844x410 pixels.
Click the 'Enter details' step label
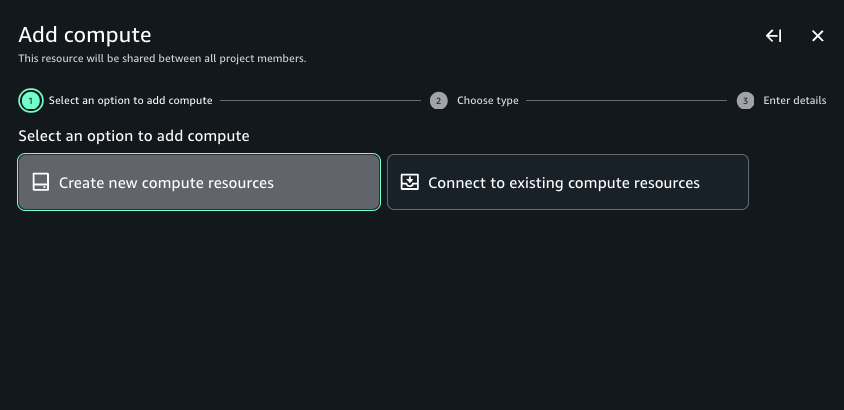pos(794,101)
